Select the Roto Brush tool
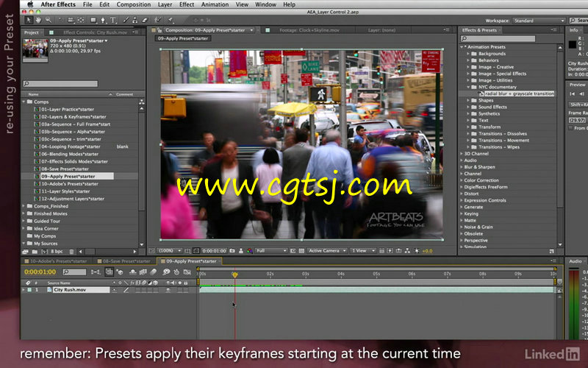 point(158,21)
